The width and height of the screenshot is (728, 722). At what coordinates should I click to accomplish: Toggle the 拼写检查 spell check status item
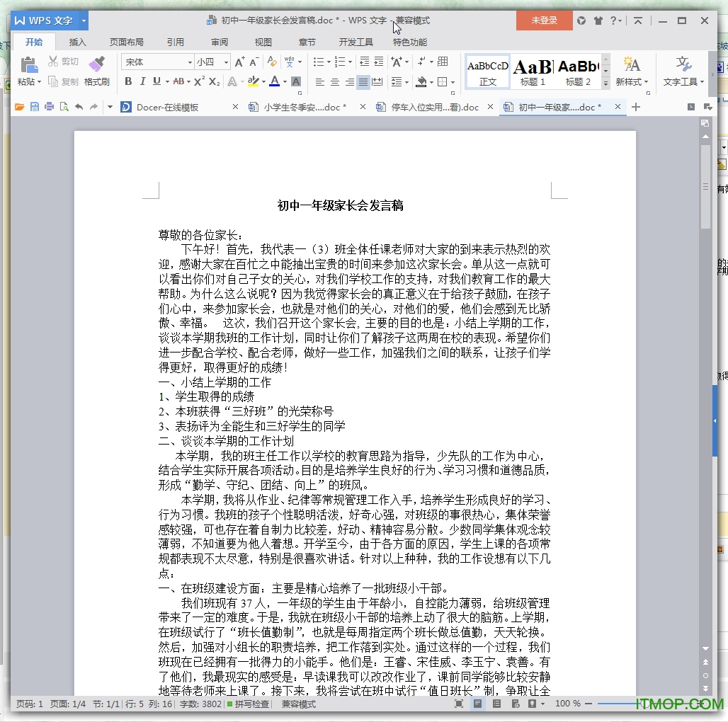coord(251,704)
